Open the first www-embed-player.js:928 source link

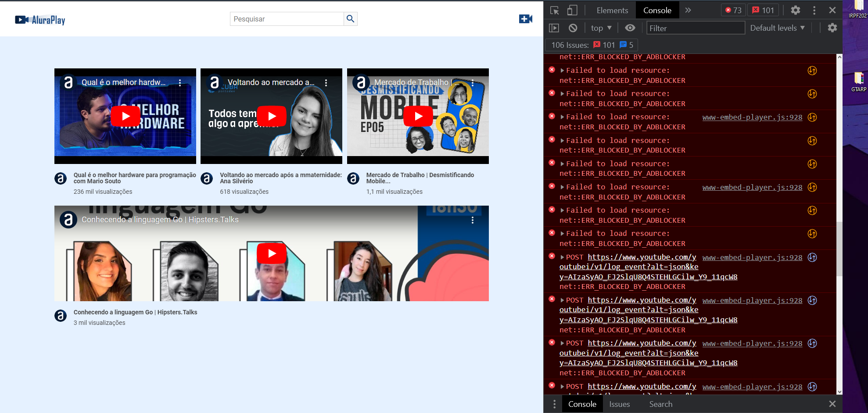(x=752, y=117)
